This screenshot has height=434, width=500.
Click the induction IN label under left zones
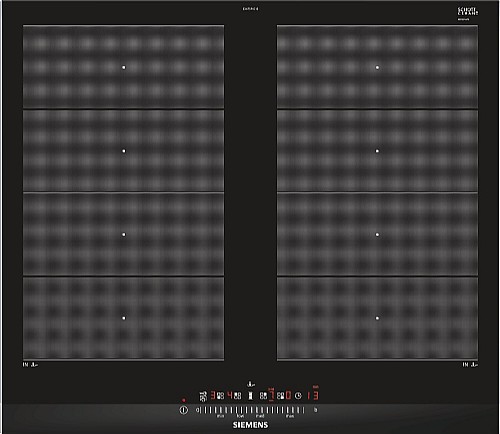click(26, 365)
